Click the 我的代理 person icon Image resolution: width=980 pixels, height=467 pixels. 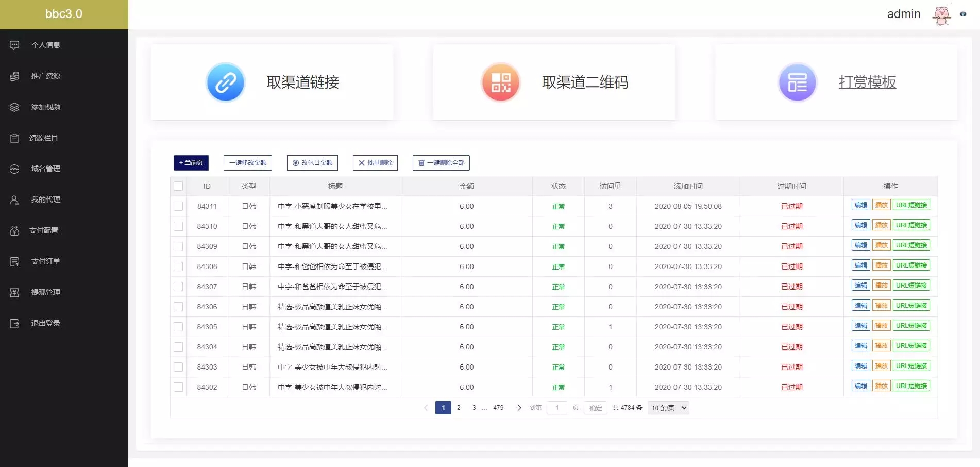coord(14,199)
